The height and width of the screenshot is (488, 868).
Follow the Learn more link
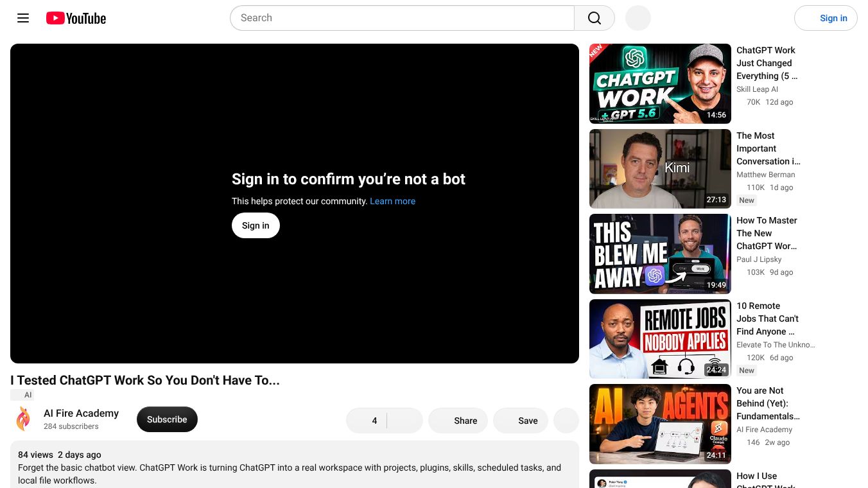[x=392, y=201]
